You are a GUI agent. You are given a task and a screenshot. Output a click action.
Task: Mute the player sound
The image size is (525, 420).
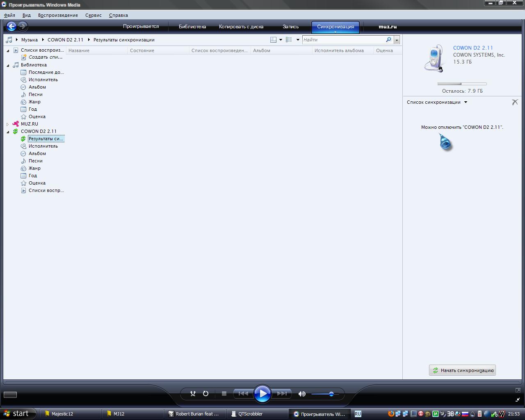pyautogui.click(x=302, y=394)
